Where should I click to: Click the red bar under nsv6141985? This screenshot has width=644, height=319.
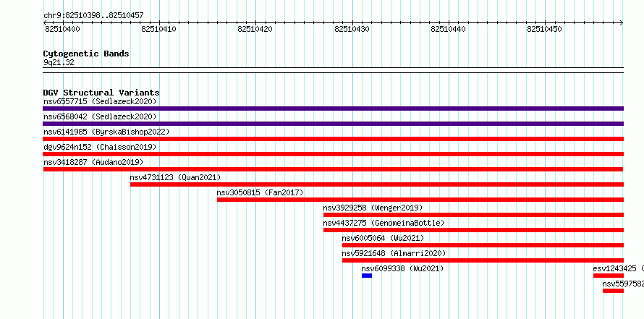333,139
